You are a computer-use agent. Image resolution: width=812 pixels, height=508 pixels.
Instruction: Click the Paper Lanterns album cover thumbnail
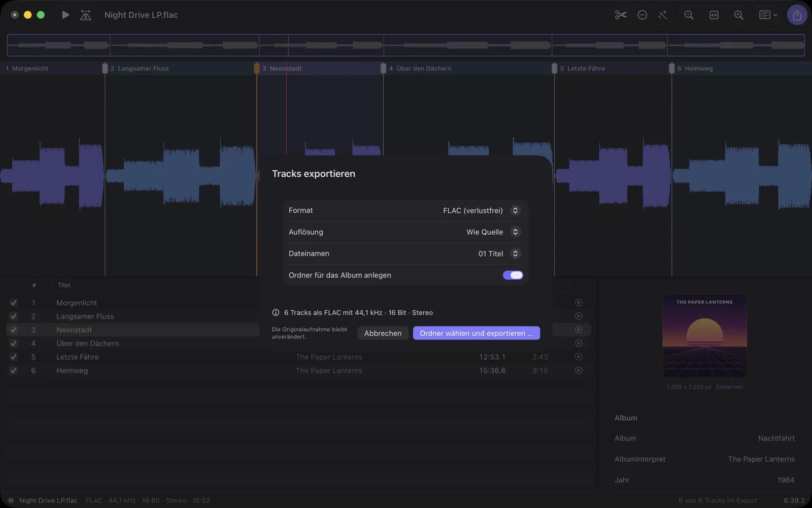click(704, 336)
